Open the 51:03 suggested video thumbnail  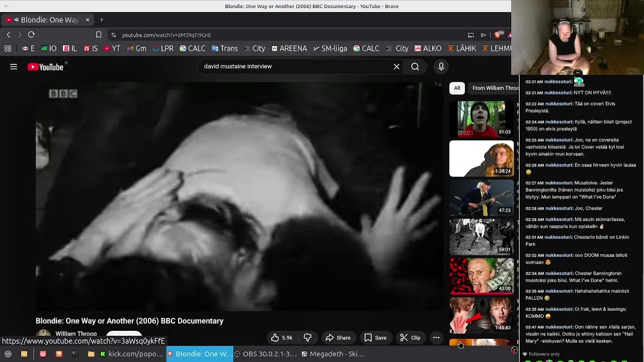point(481,119)
